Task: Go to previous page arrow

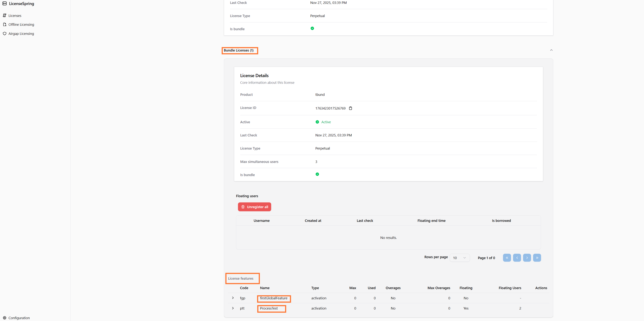Action: [x=517, y=258]
